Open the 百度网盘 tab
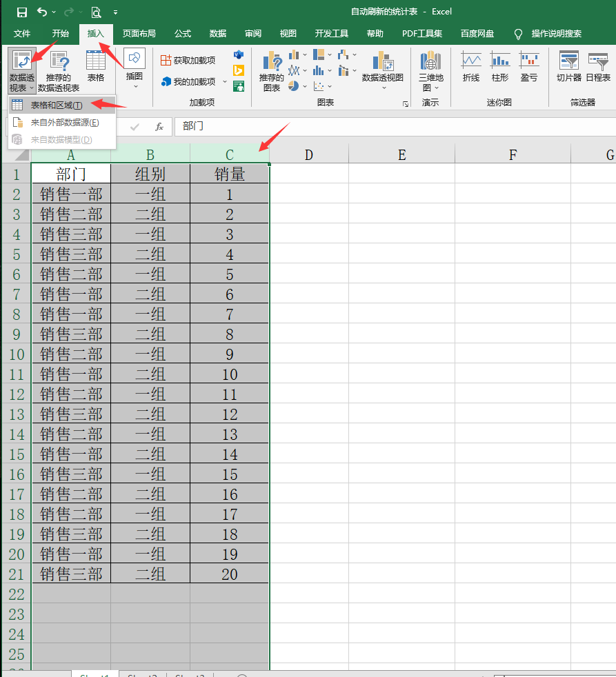 coord(477,34)
